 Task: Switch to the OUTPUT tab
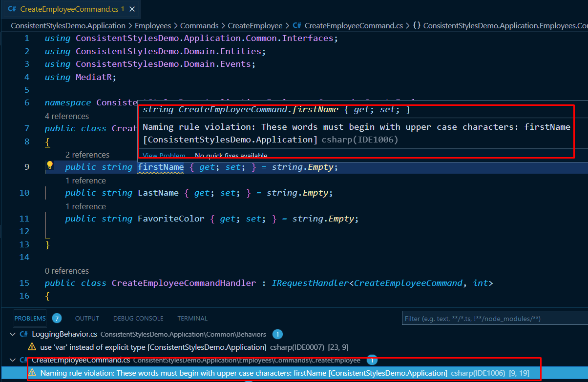click(x=87, y=318)
